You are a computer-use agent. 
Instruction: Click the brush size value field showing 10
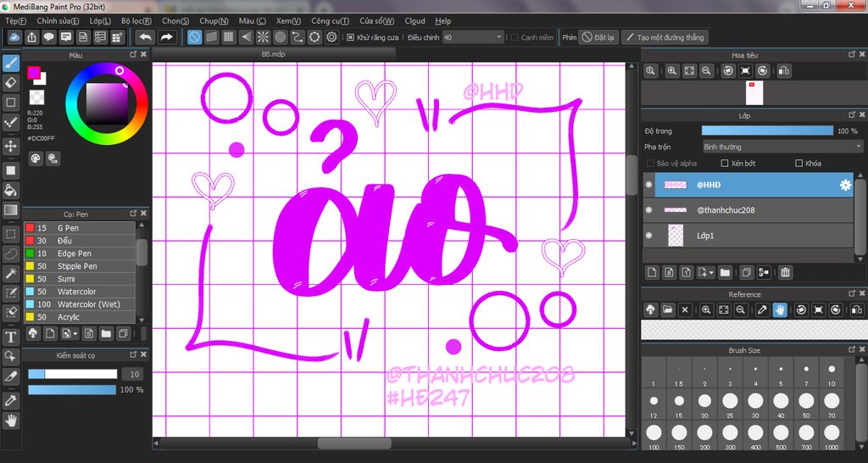click(x=132, y=375)
